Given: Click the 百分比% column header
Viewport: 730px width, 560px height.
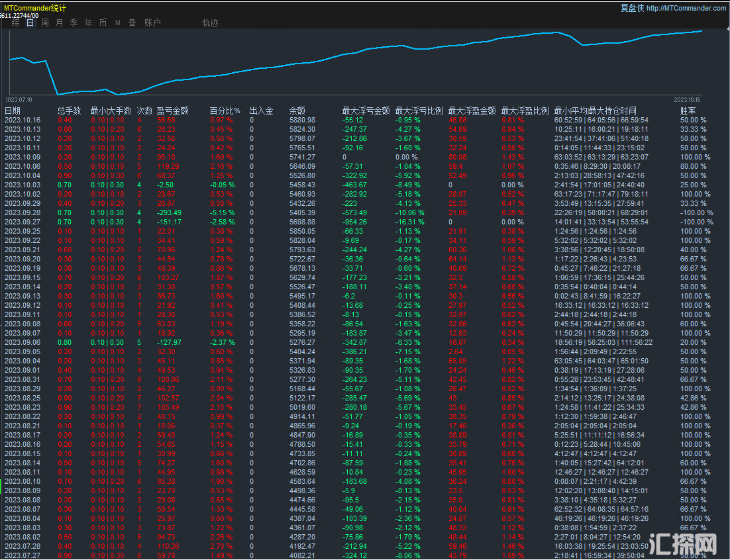Looking at the screenshot, I should [x=225, y=111].
